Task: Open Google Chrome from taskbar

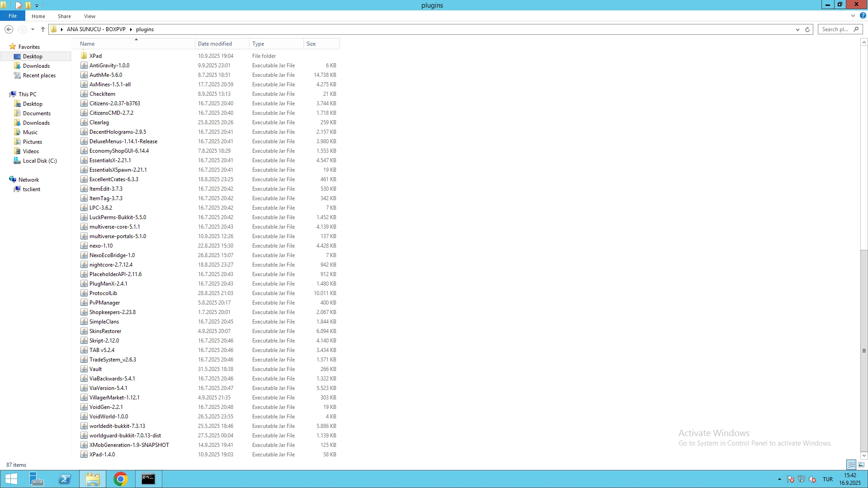Action: (x=121, y=479)
